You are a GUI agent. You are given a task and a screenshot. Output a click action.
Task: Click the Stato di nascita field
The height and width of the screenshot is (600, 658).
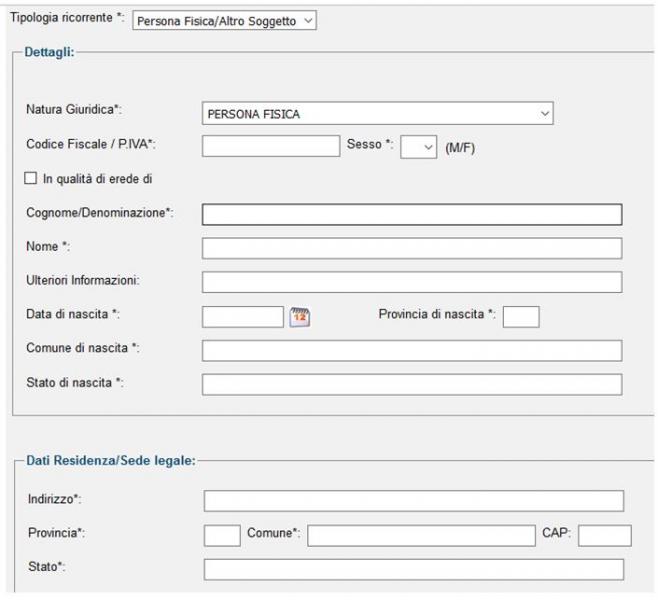coord(412,385)
